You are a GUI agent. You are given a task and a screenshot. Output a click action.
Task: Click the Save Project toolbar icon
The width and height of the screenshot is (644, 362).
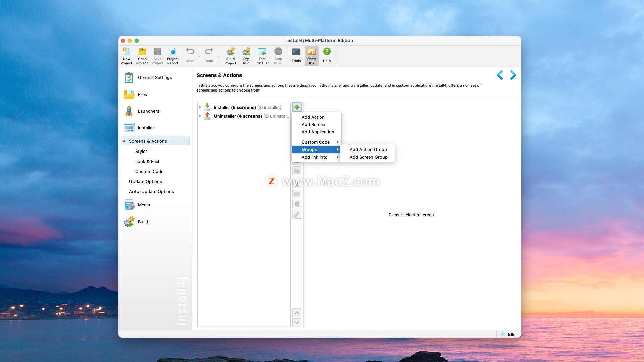[157, 56]
